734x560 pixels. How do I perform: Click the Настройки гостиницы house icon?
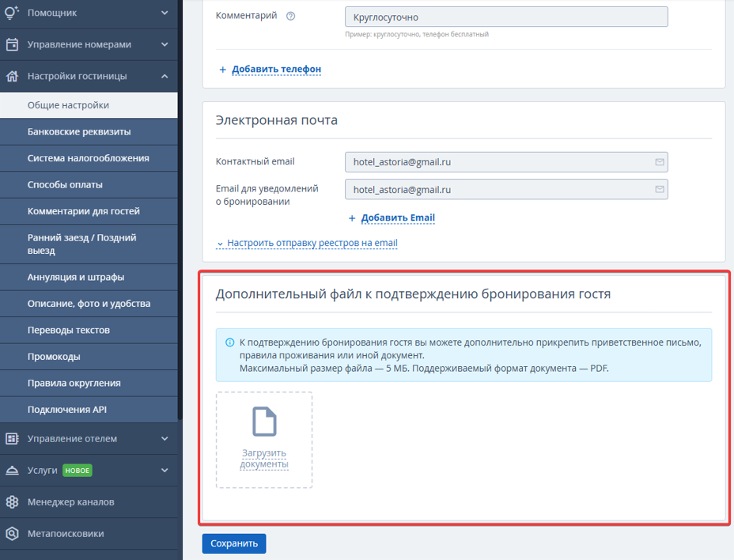12,76
